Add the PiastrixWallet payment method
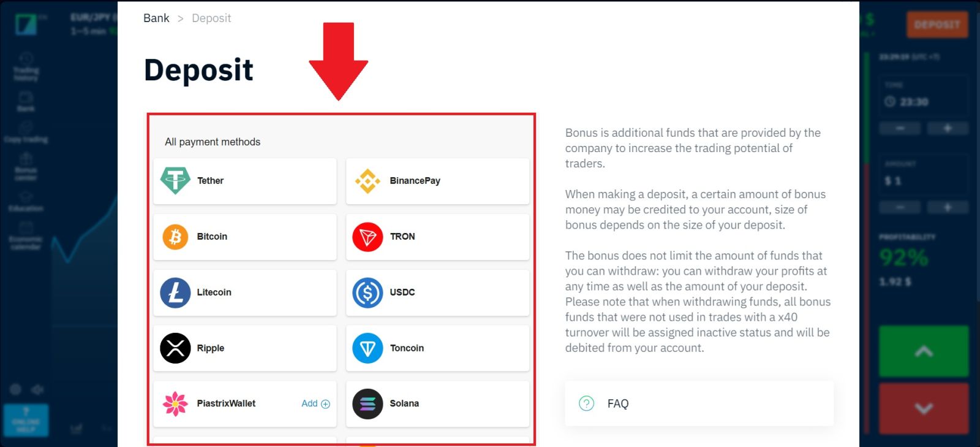The image size is (980, 447). click(x=315, y=403)
